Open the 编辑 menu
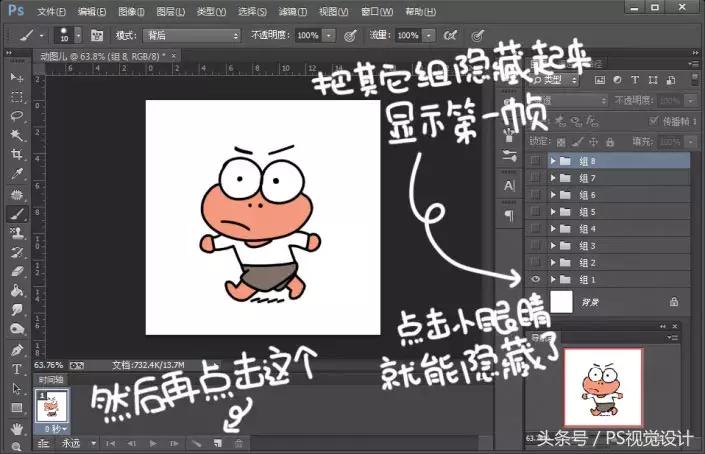The image size is (705, 454). coord(92,12)
